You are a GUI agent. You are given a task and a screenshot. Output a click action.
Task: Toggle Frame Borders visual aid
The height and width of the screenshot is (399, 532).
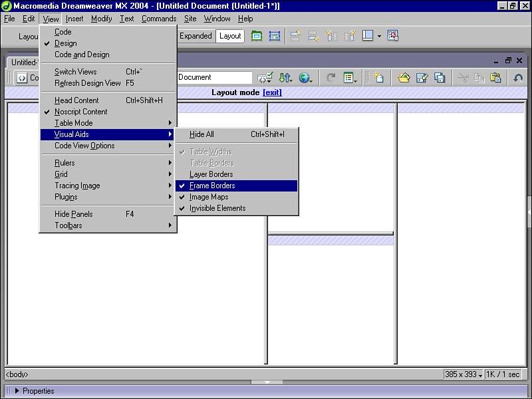[x=211, y=186]
